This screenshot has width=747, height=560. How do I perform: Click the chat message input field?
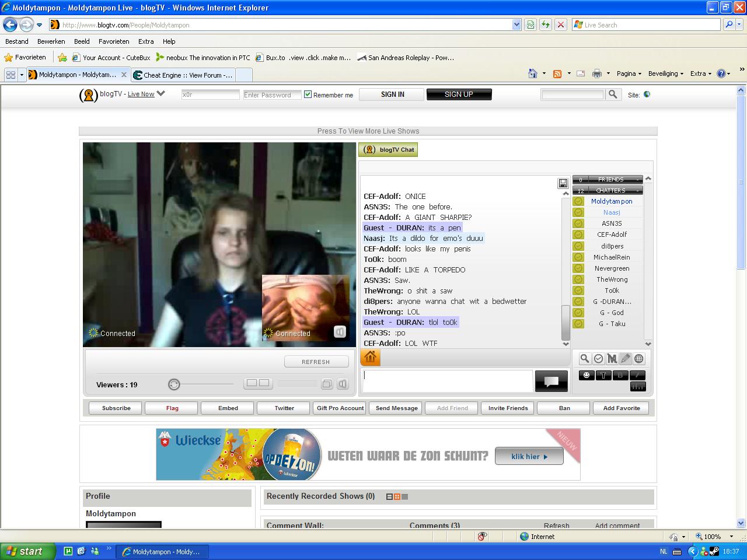[x=447, y=381]
